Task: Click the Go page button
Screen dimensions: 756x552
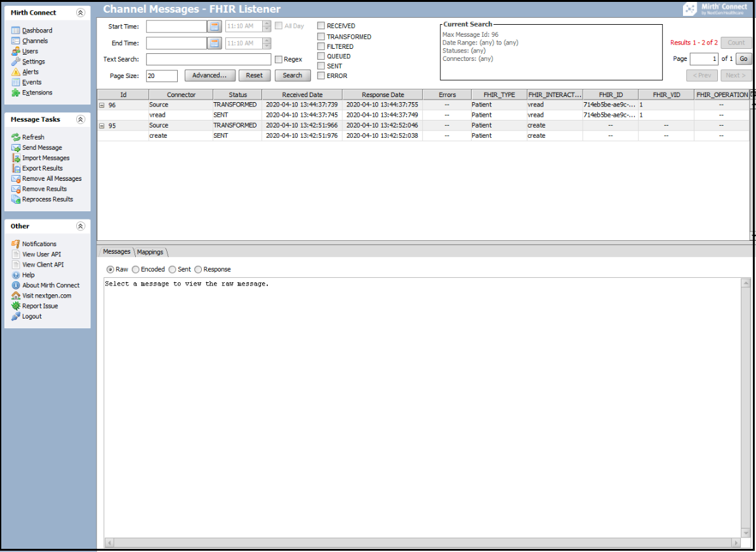Action: [x=743, y=59]
